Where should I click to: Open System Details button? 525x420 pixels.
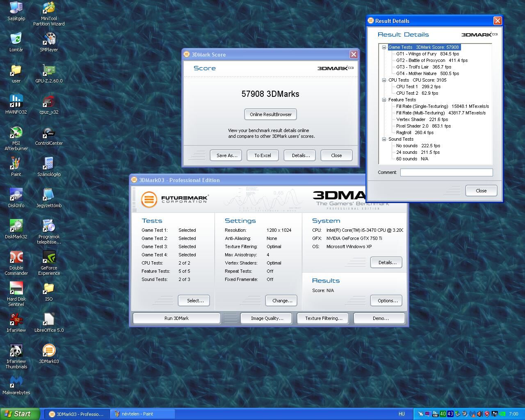[387, 262]
